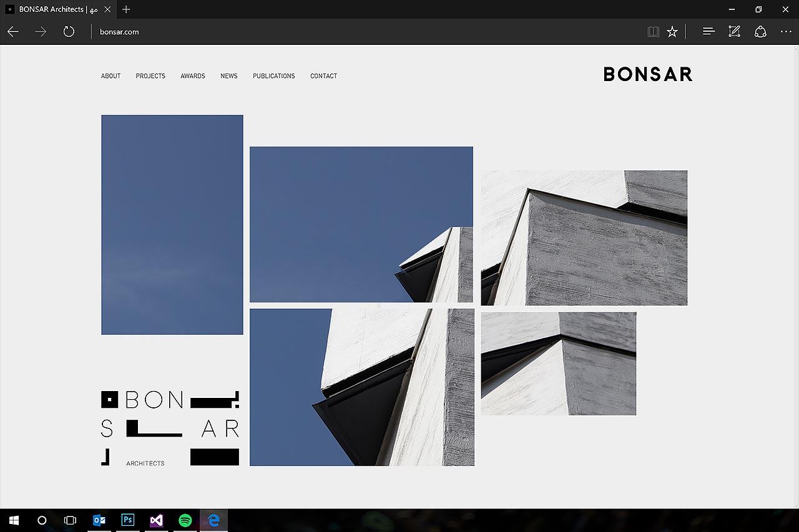This screenshot has width=799, height=532.
Task: Open Reading view book icon
Action: pos(654,31)
